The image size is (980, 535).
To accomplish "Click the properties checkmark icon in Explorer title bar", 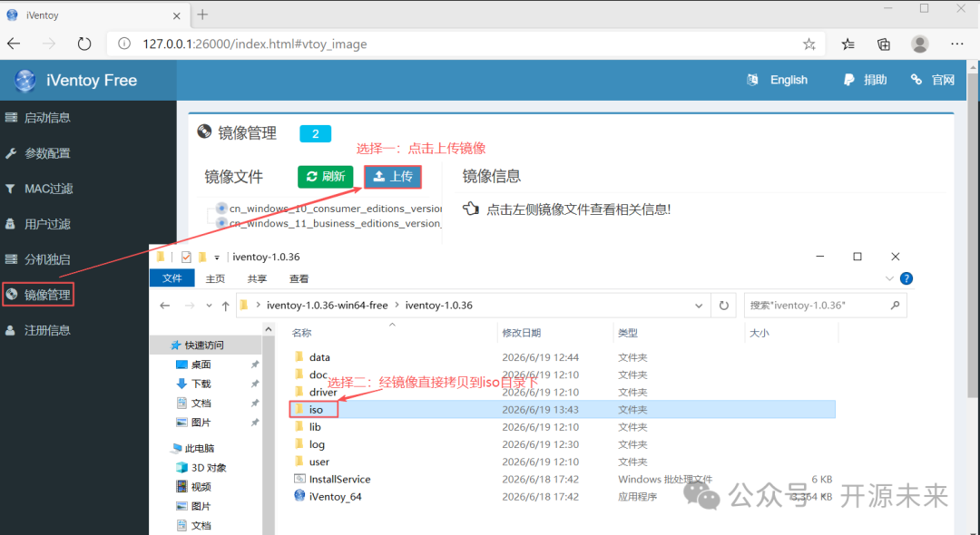I will (x=186, y=257).
